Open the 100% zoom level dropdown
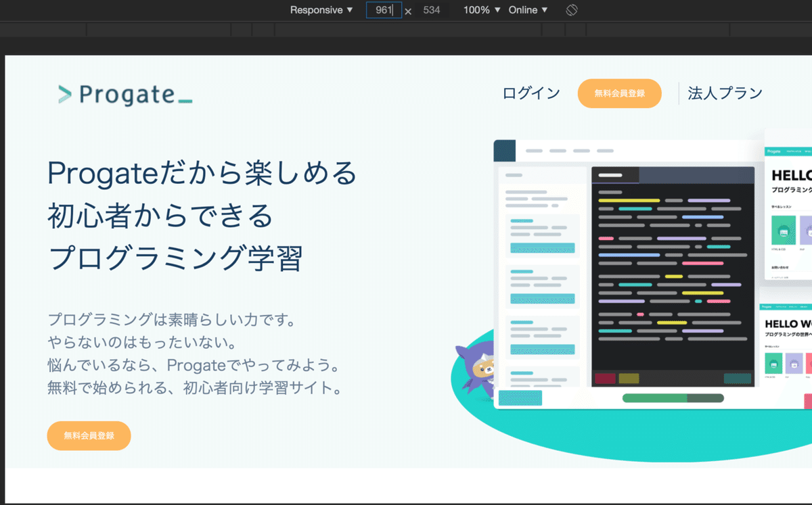 (x=481, y=10)
